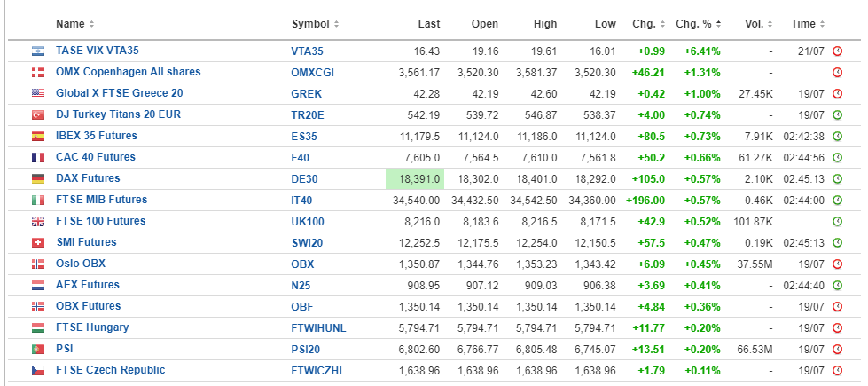868x386 pixels.
Task: Open the FTSE MIB Futures link
Action: [x=101, y=200]
